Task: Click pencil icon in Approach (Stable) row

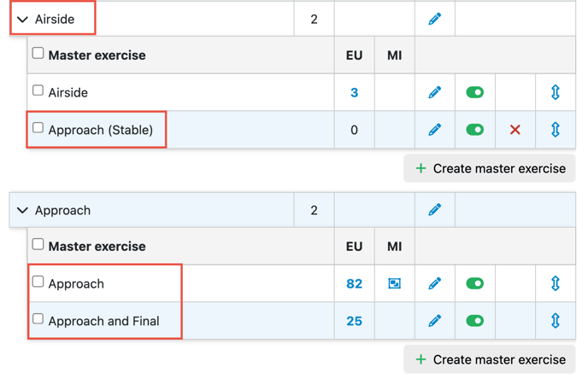Action: pos(435,130)
